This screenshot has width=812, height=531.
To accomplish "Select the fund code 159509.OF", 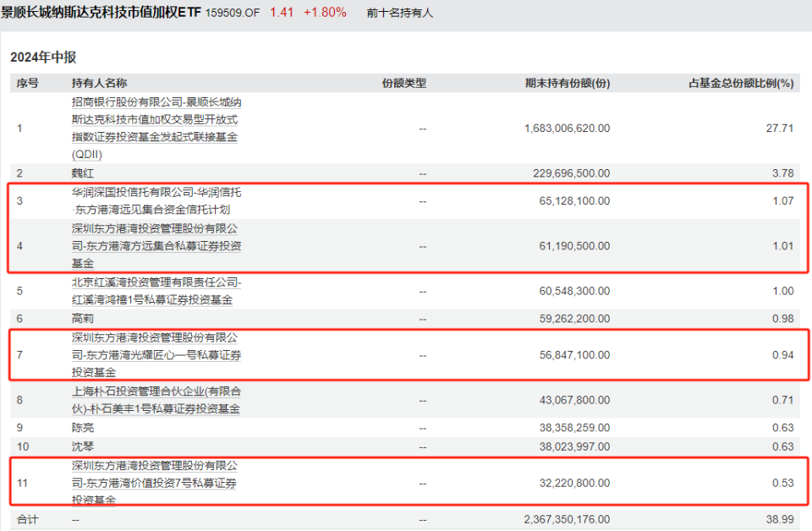I will coord(233,13).
